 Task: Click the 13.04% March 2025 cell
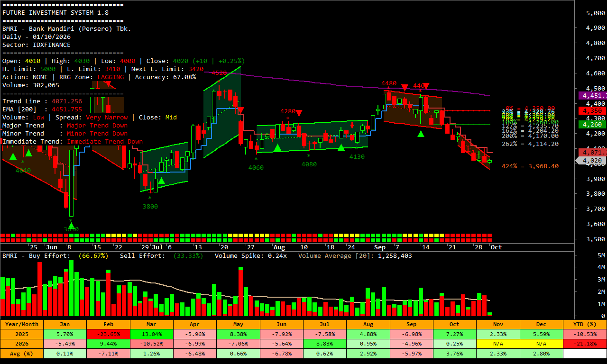[151, 334]
